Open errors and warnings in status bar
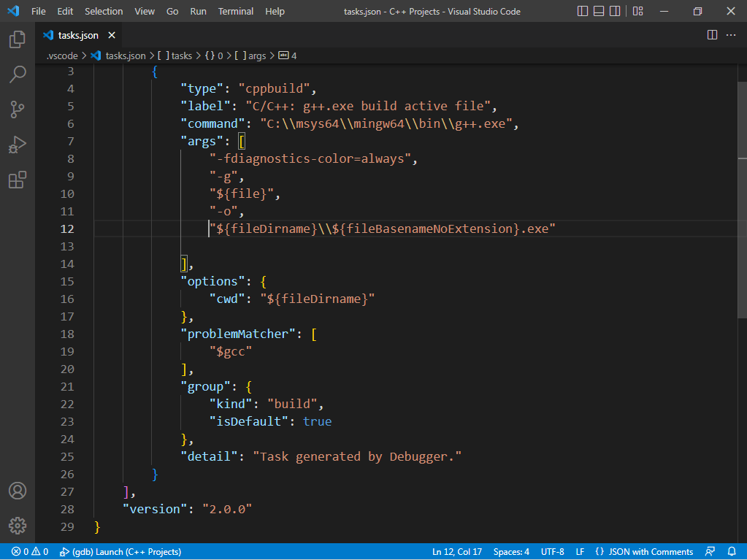This screenshot has width=747, height=560. tap(30, 551)
